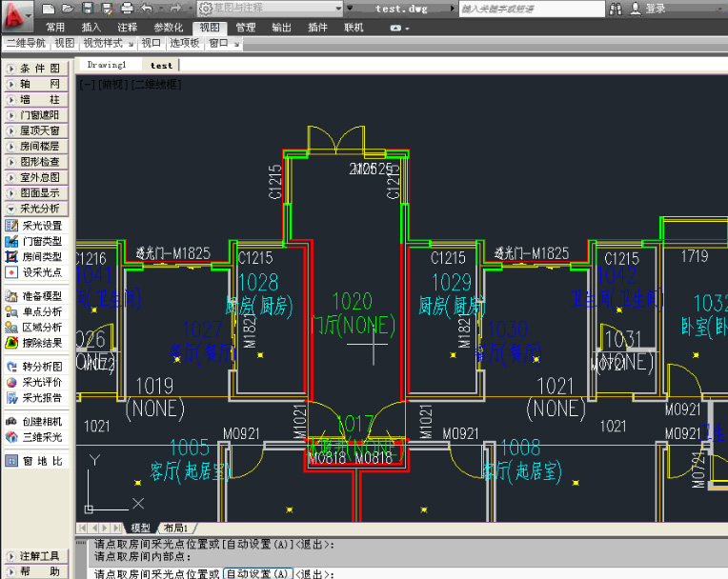The height and width of the screenshot is (579, 728).
Task: Switch to the 插入 ribbon tab
Action: [x=91, y=28]
